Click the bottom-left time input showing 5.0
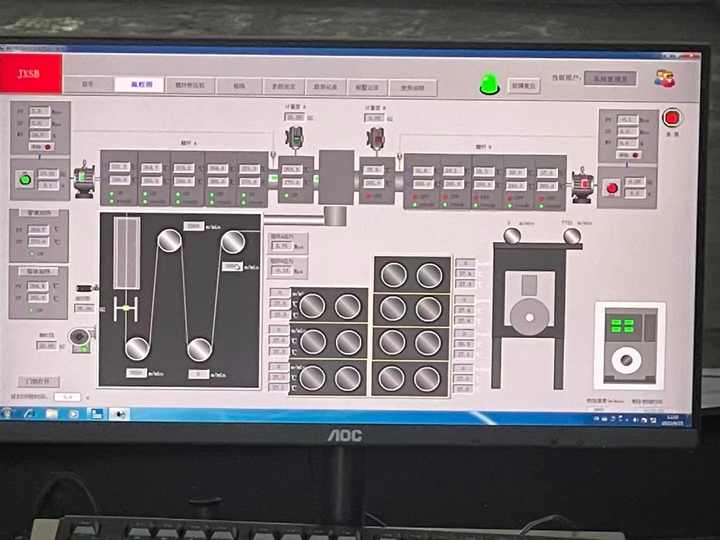 [x=67, y=397]
